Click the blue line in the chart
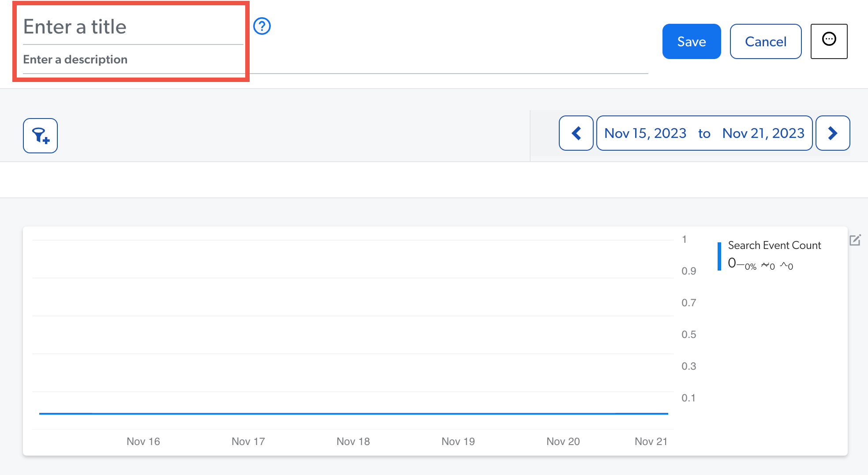This screenshot has height=475, width=868. click(354, 413)
